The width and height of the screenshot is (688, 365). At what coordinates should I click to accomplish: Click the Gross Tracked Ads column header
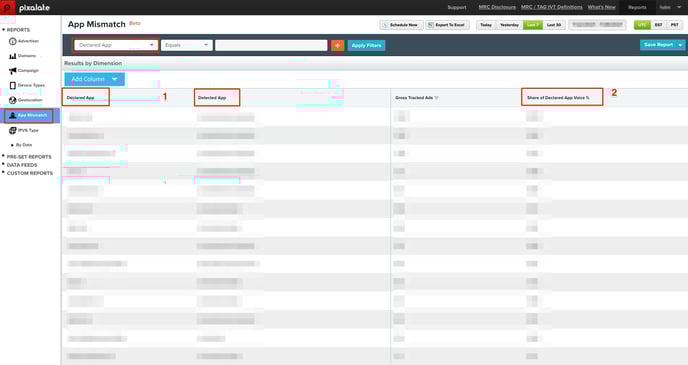[414, 98]
